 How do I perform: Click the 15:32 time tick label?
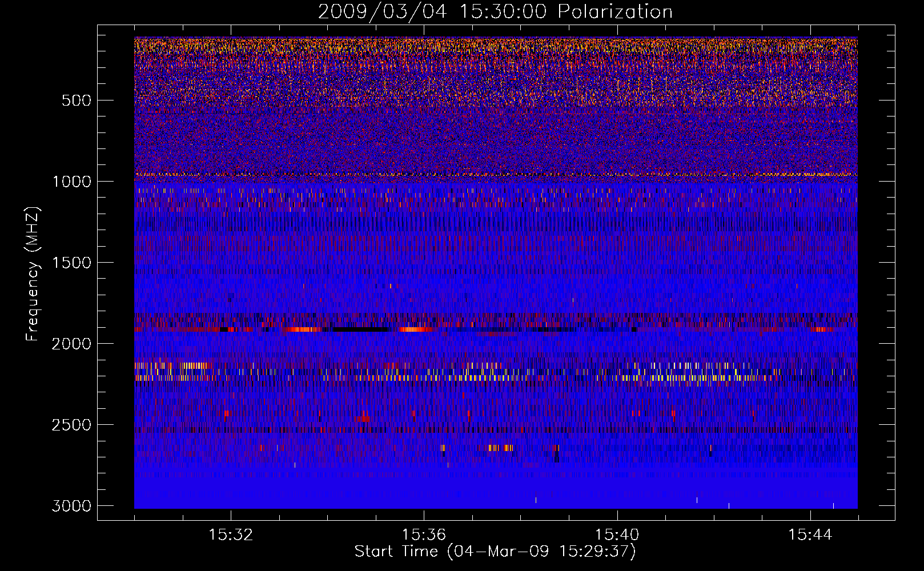click(231, 535)
